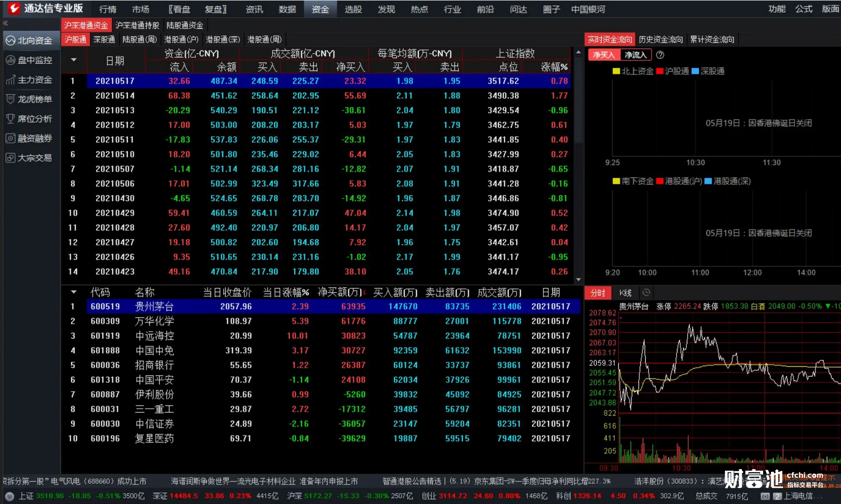Open 席位分析 sidebar item
This screenshot has height=504, width=841.
click(30, 119)
